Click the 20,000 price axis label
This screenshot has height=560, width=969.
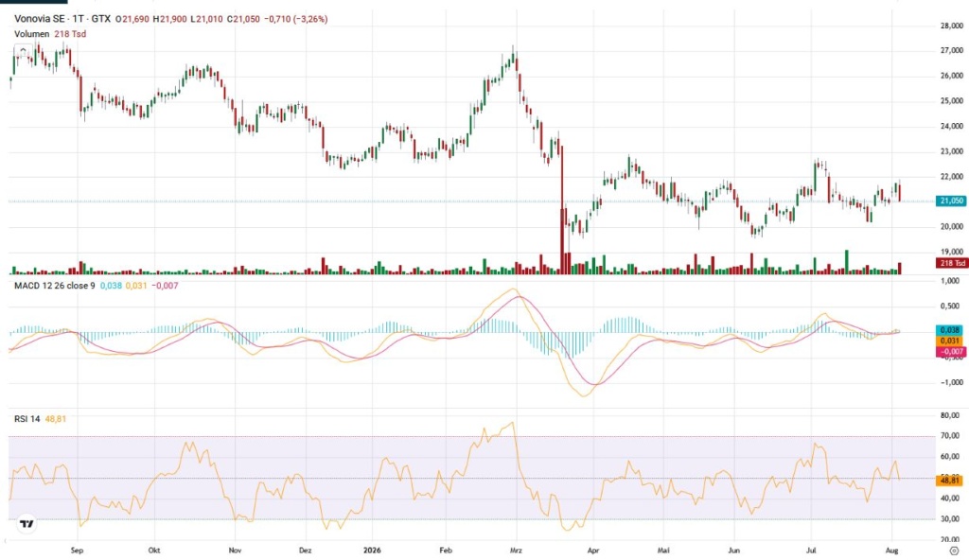(x=952, y=227)
